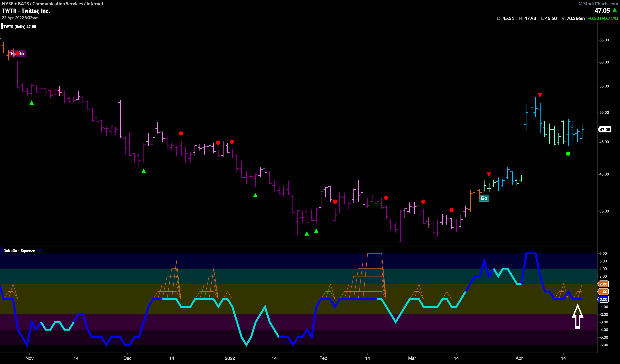Click the Dec date axis label
This screenshot has height=364, width=620.
point(127,358)
